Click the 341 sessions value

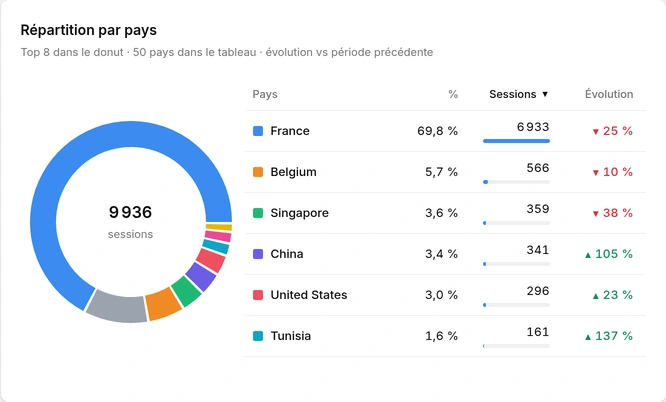(538, 250)
